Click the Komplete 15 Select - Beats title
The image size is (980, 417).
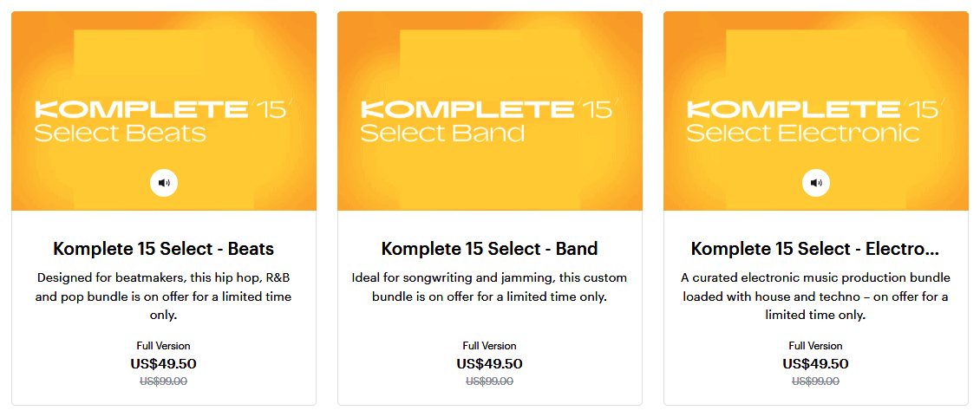[164, 249]
